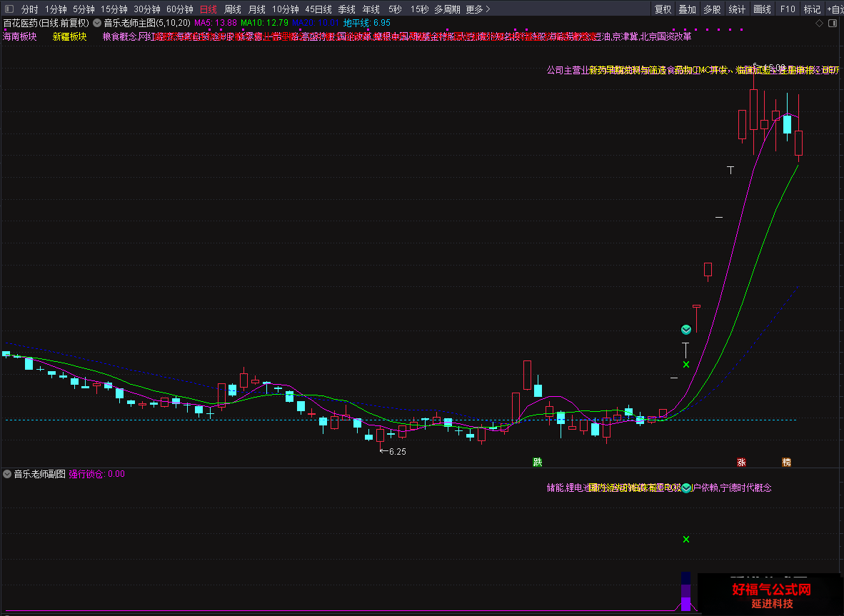The height and width of the screenshot is (616, 844).
Task: Click the green X marker on main chart
Action: 686,365
